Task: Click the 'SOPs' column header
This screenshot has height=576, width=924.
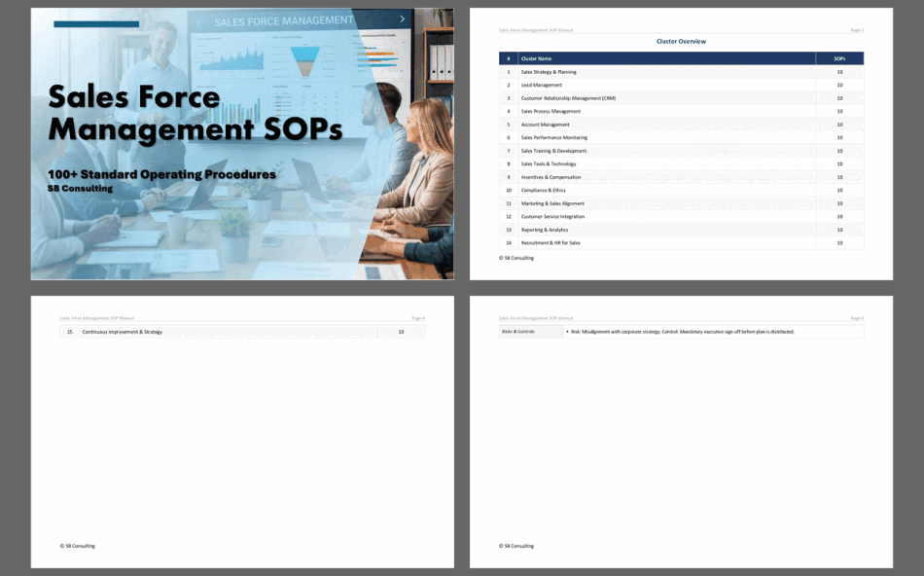Action: [x=839, y=58]
